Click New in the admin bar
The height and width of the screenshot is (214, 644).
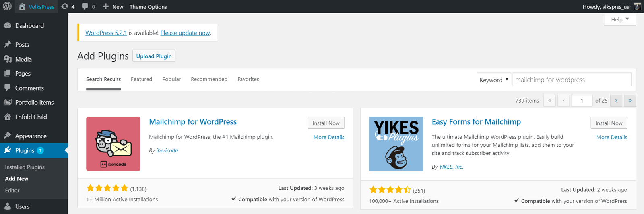tap(113, 7)
